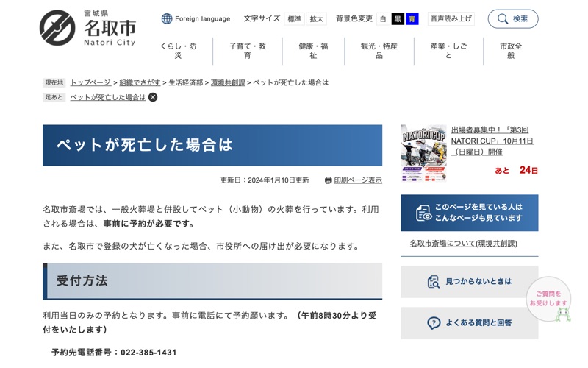Open 市政全般 menu

click(x=511, y=51)
